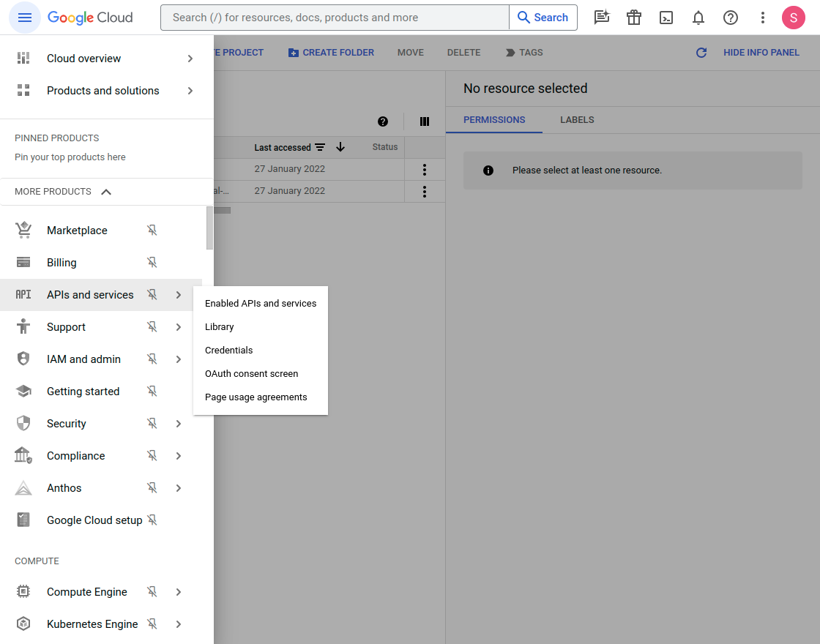This screenshot has width=820, height=644.
Task: Activate Cloud Shell terminal icon
Action: point(666,18)
